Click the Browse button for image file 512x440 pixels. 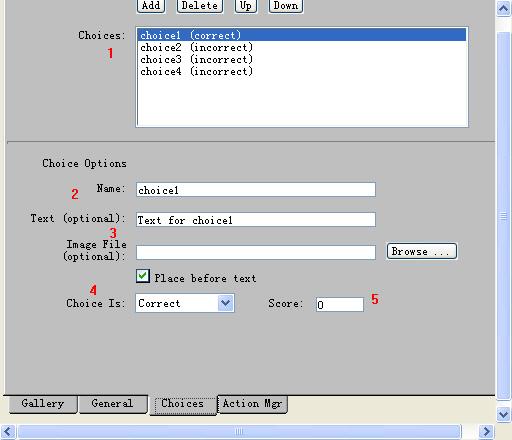(422, 251)
